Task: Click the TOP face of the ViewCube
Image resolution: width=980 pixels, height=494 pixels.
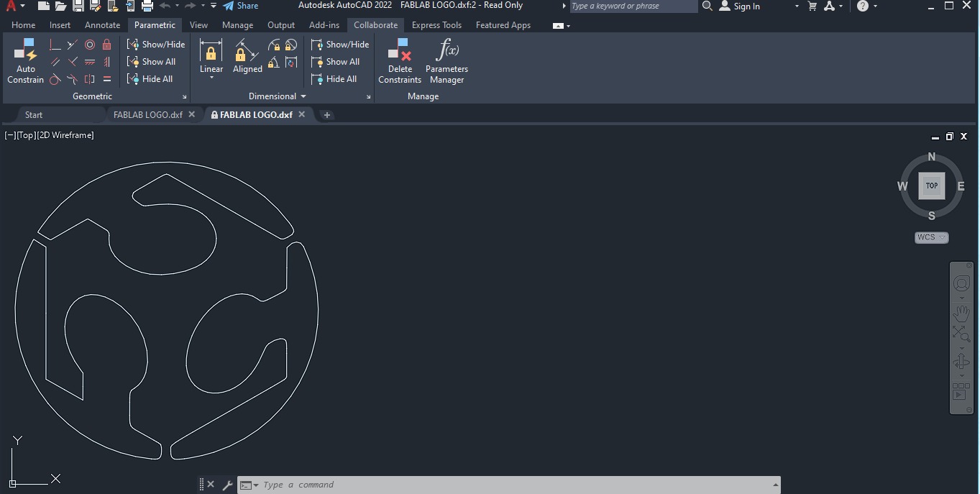Action: point(931,186)
